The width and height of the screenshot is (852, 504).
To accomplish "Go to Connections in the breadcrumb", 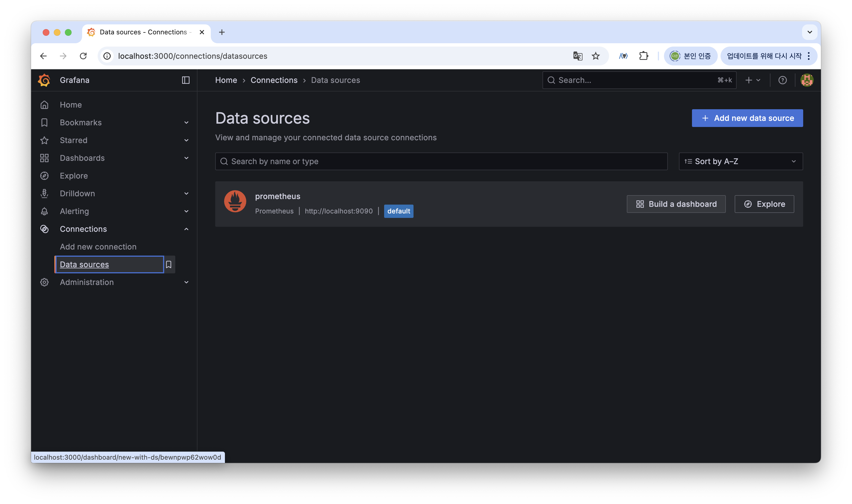I will pyautogui.click(x=274, y=80).
